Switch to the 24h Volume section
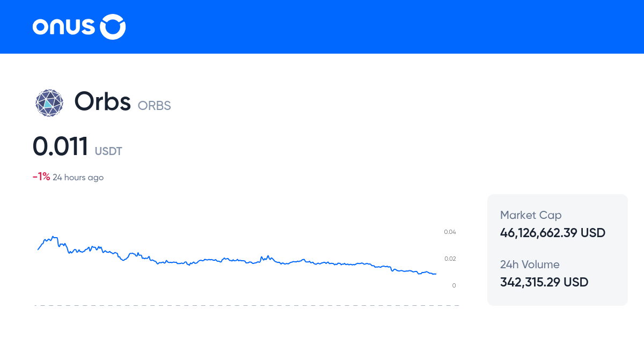Image resolution: width=644 pixels, height=338 pixels. (x=529, y=264)
